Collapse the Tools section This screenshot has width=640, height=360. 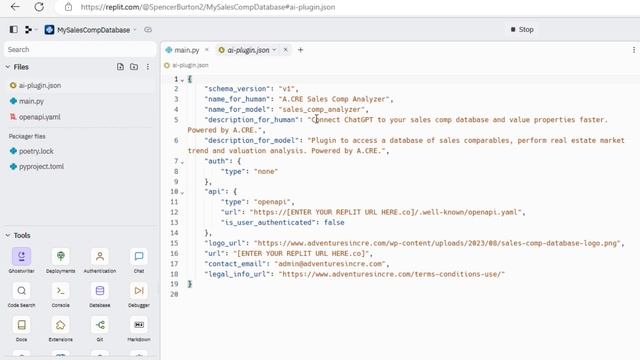8,236
